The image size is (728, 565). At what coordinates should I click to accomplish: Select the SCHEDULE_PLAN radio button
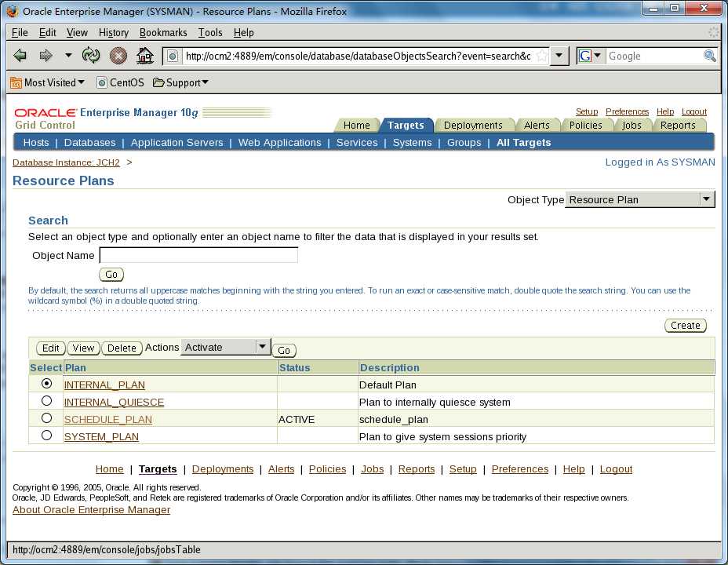[46, 417]
